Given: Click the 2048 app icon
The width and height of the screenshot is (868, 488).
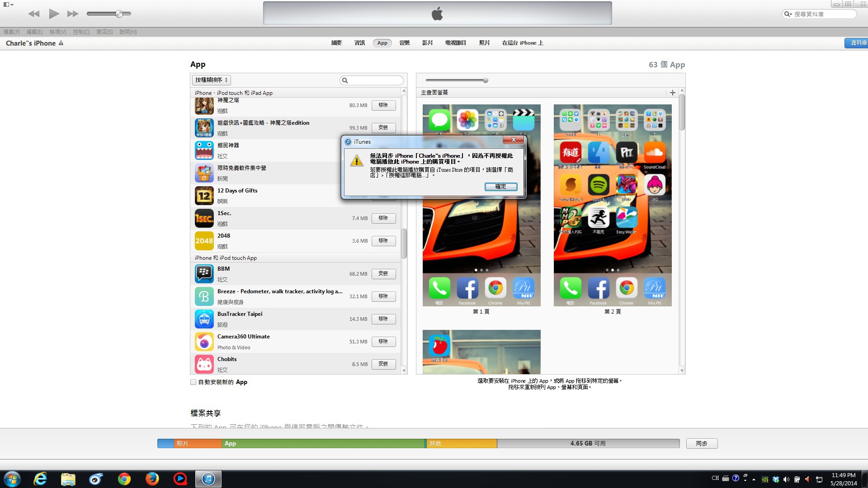Looking at the screenshot, I should coord(204,241).
